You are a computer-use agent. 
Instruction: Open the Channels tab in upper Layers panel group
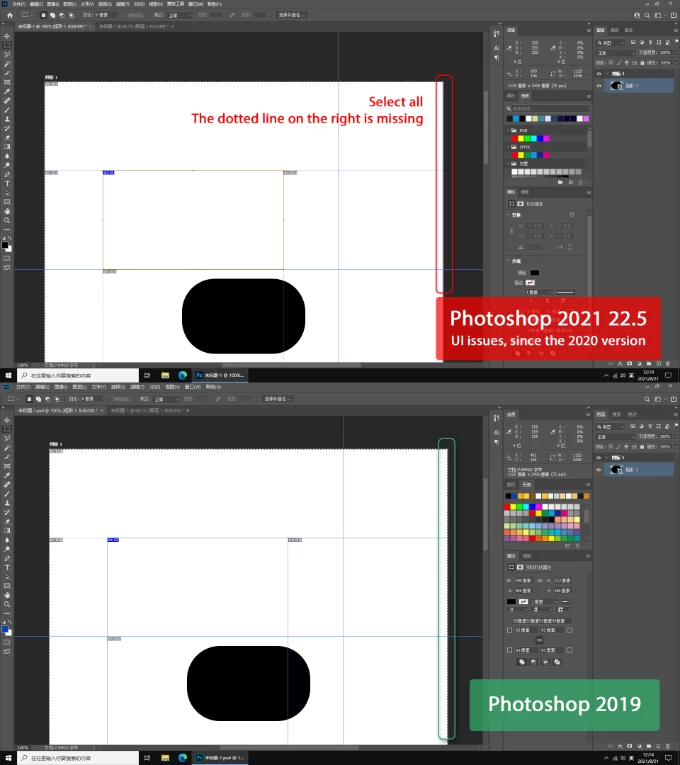tap(615, 30)
